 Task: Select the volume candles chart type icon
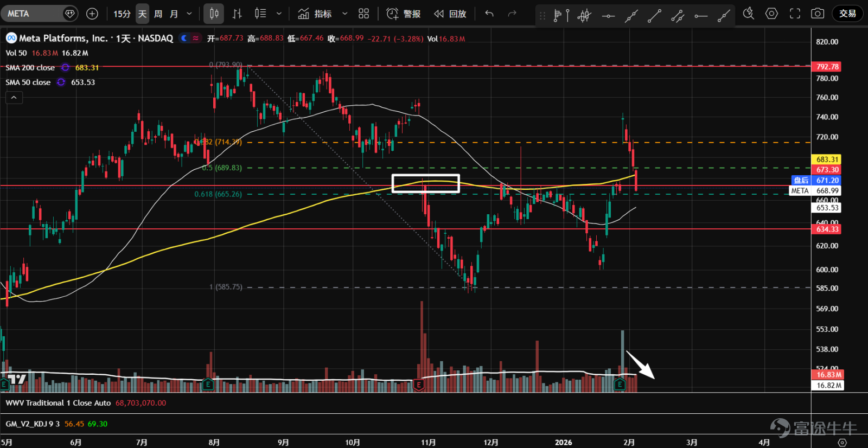click(x=260, y=14)
